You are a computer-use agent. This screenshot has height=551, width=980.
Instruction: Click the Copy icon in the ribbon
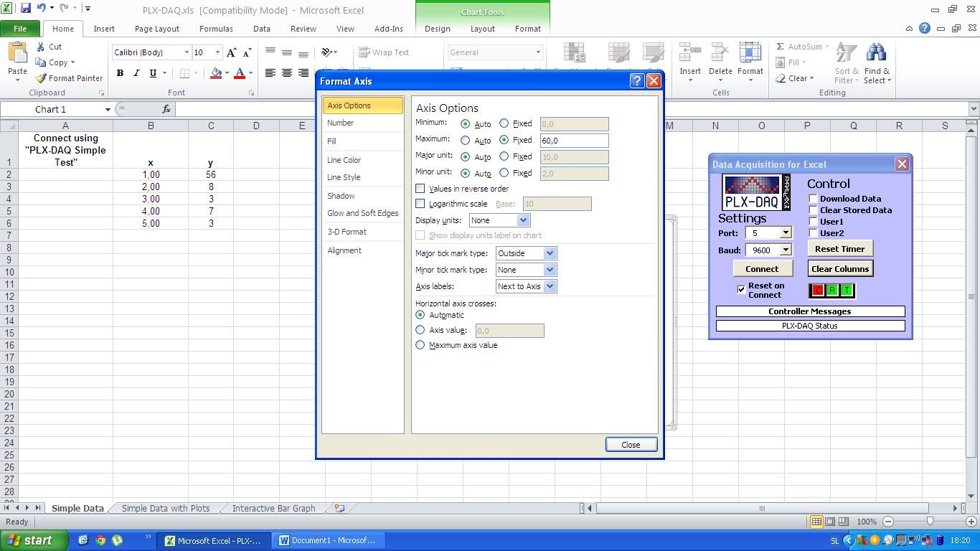pyautogui.click(x=41, y=62)
